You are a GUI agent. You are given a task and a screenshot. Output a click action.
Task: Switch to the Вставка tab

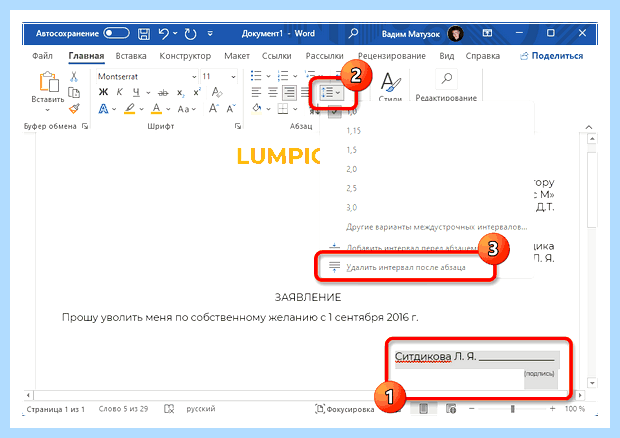tap(131, 56)
